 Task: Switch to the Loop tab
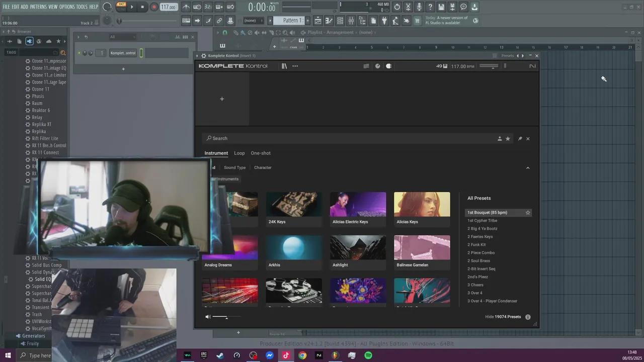[239, 153]
